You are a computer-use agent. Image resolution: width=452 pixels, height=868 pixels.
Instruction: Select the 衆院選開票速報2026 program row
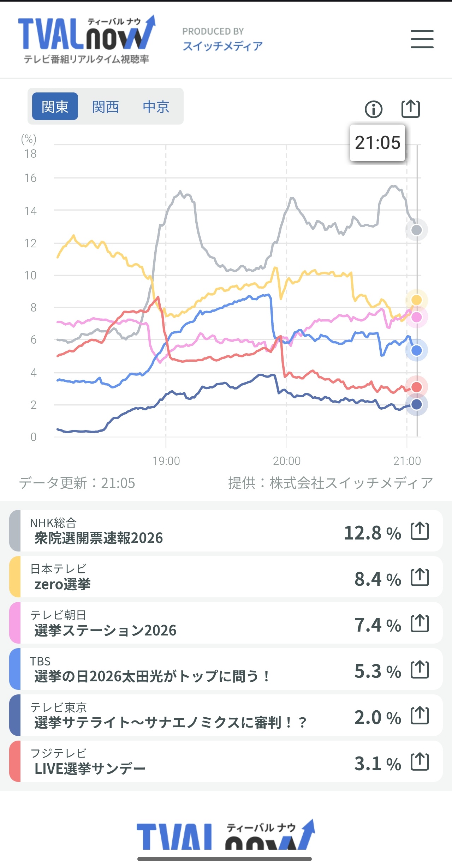[177, 531]
